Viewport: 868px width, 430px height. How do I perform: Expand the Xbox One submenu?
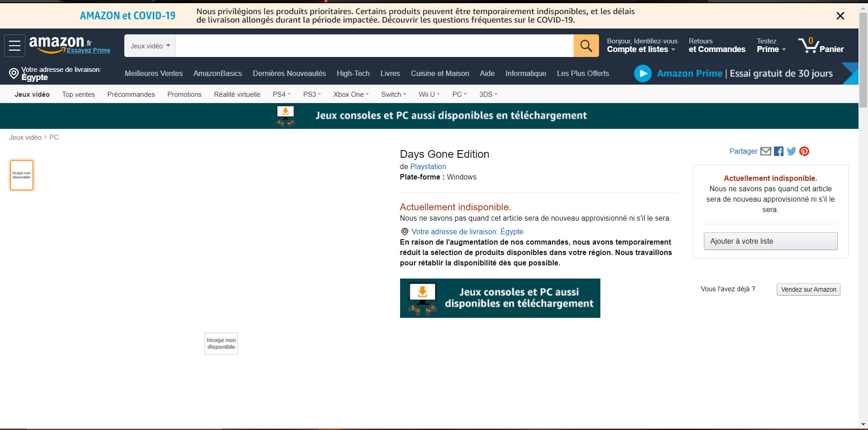(351, 94)
